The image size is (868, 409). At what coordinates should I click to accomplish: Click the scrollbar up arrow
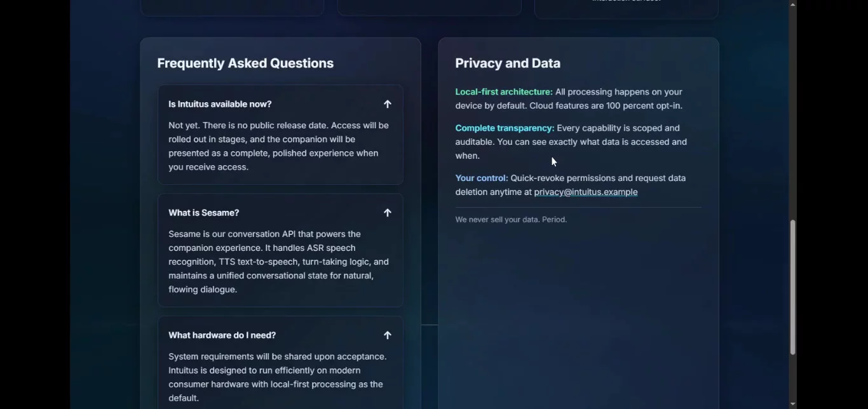tap(792, 4)
